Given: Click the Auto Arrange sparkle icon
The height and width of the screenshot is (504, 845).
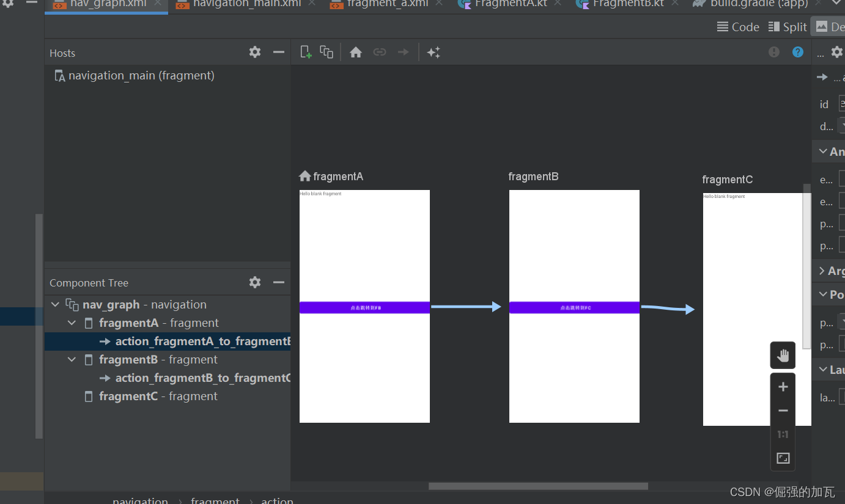Looking at the screenshot, I should pyautogui.click(x=434, y=53).
